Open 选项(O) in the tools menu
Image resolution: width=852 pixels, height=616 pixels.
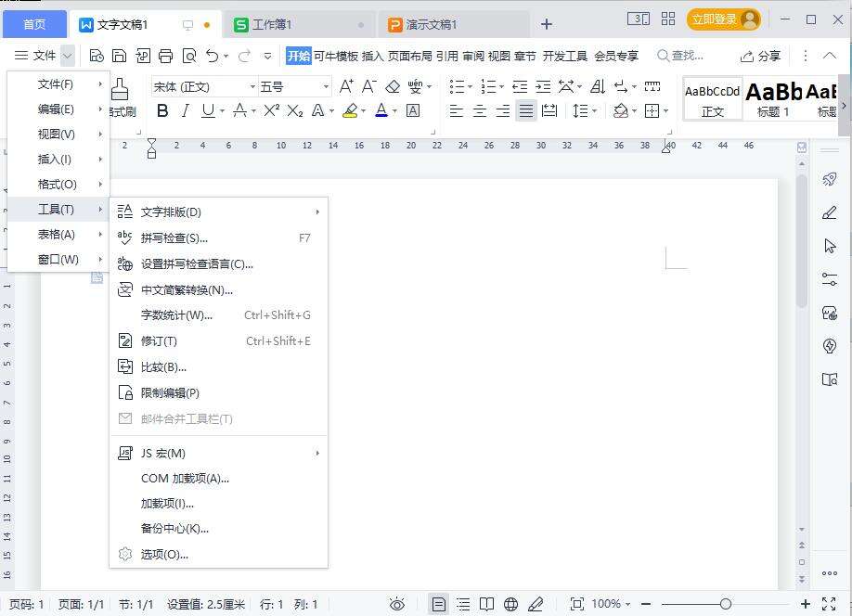tap(164, 555)
